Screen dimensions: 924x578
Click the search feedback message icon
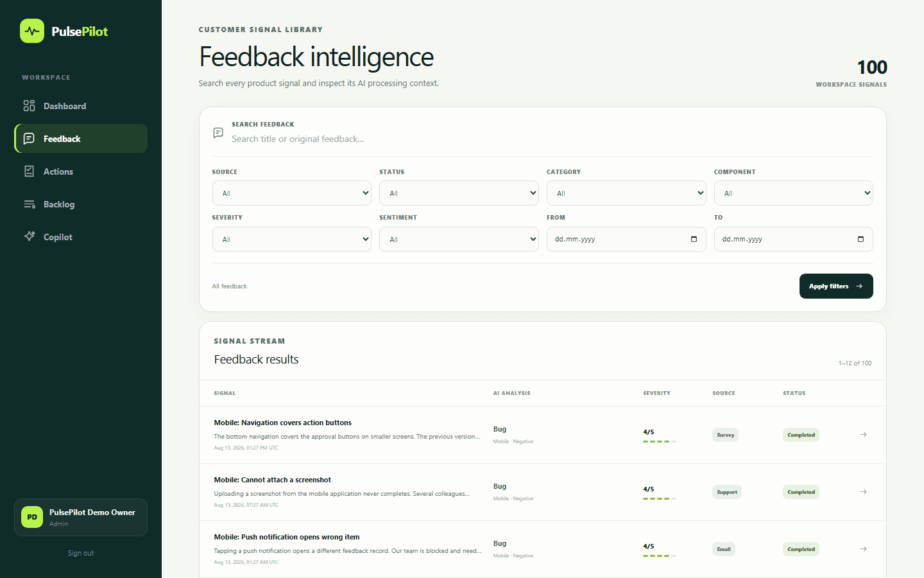tap(218, 133)
